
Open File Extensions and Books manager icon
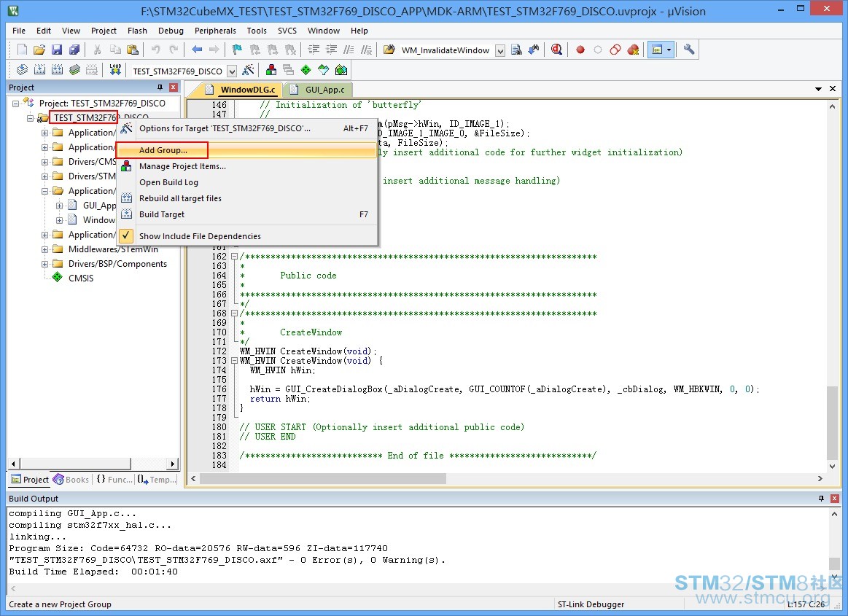coord(271,70)
